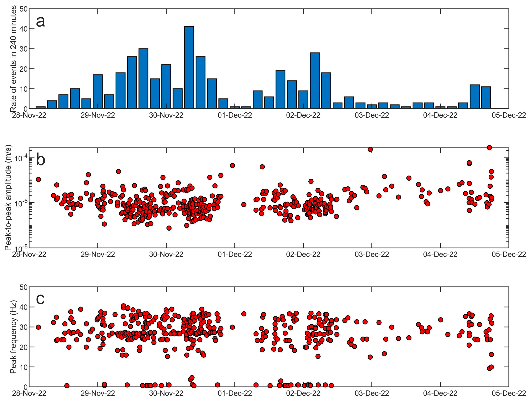Click the 'Rate of events in 240 minutes' axis label
This screenshot has height=404, width=532.
pyautogui.click(x=13, y=59)
